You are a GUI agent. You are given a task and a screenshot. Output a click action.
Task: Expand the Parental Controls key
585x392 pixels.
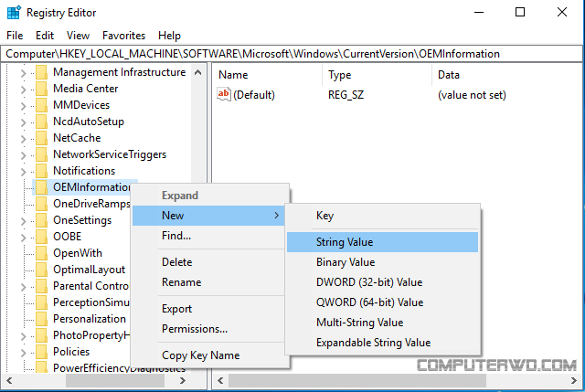[23, 287]
